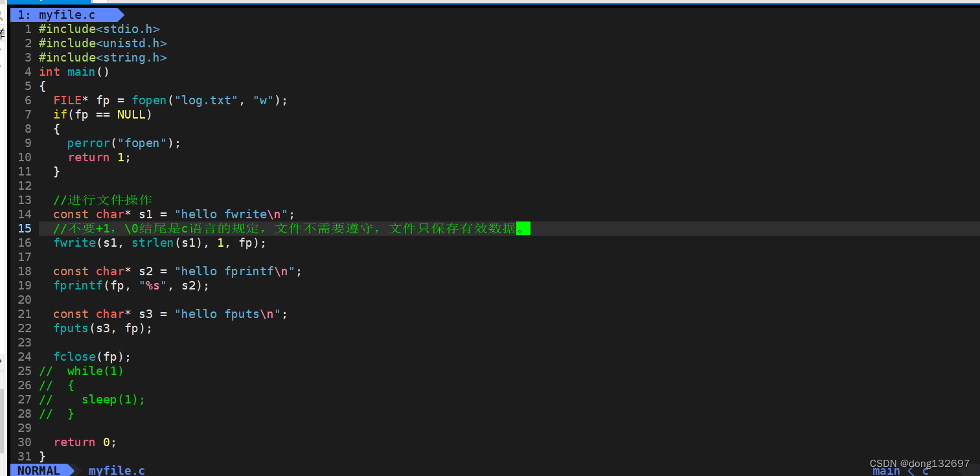Screen dimensions: 980x476
Task: Click the commented-out while(1) line
Action: pos(82,371)
